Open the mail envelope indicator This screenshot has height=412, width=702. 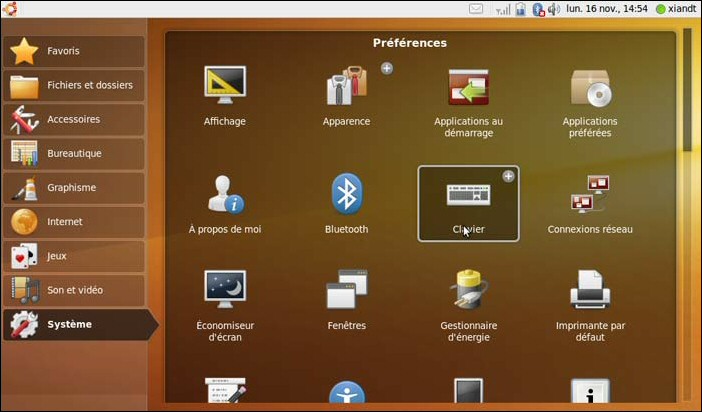tap(476, 9)
